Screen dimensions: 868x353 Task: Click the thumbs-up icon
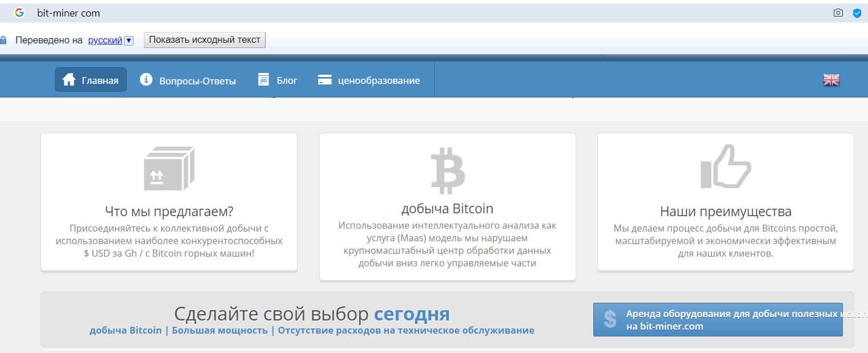[726, 167]
